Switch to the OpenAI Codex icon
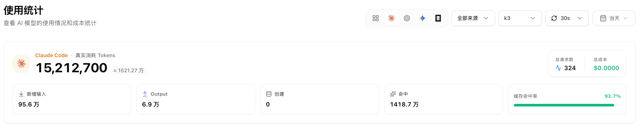The height and width of the screenshot is (132, 644). click(407, 18)
